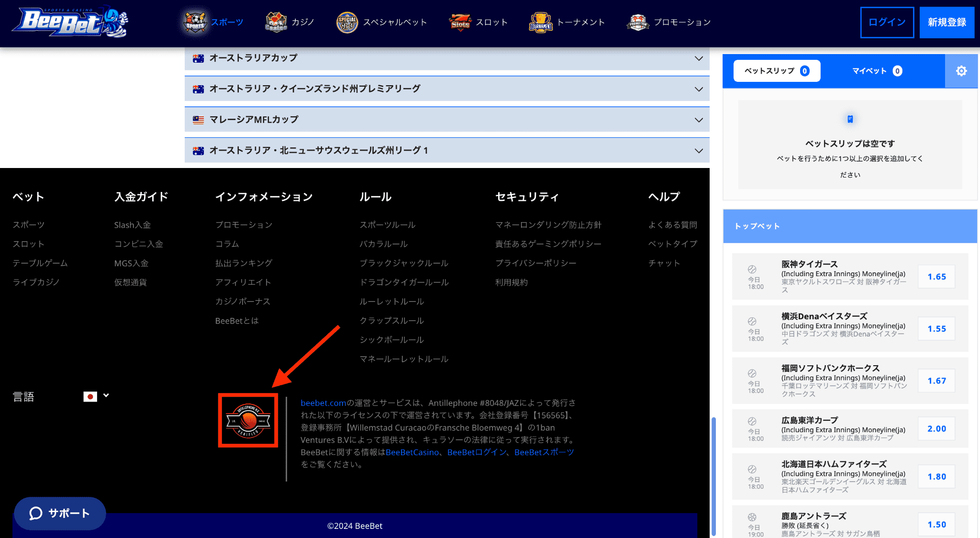Open カジノ in the top navigation
The image size is (980, 538).
point(303,22)
